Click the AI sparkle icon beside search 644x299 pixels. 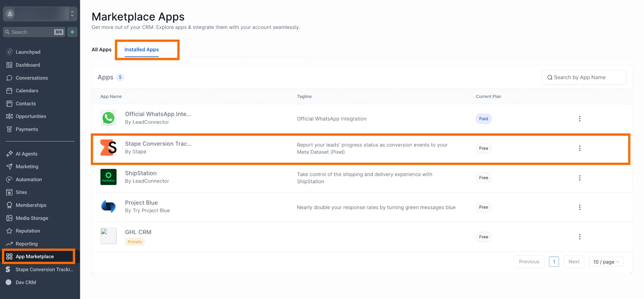72,32
